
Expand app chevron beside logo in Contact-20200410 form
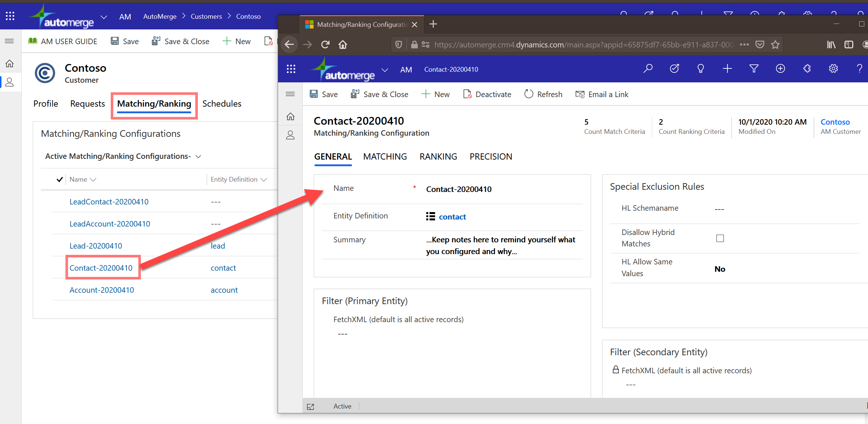coord(385,70)
